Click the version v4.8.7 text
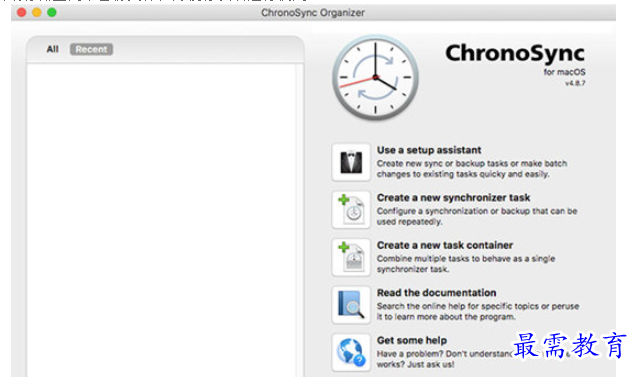The image size is (635, 377). click(575, 83)
